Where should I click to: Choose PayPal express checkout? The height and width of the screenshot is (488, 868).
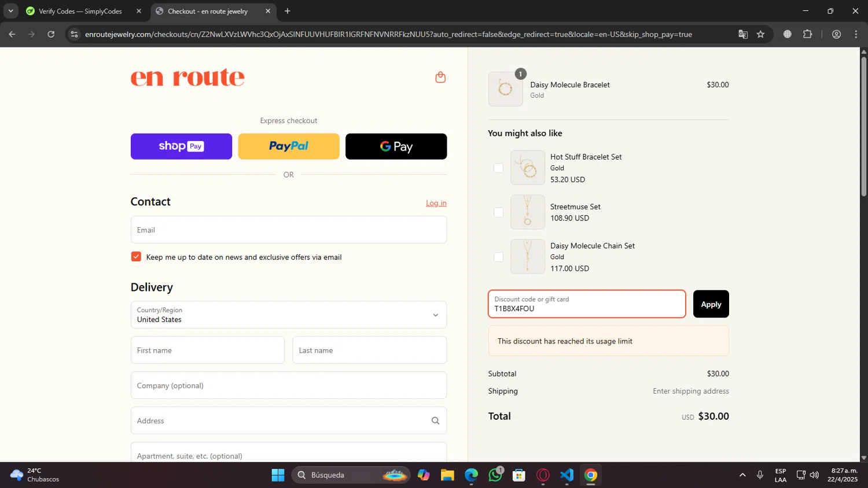tap(289, 146)
